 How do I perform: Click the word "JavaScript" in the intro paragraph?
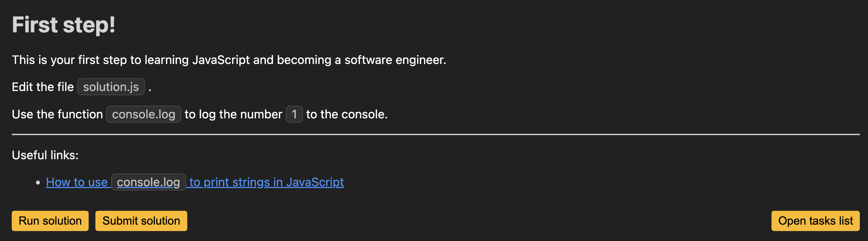pyautogui.click(x=221, y=60)
